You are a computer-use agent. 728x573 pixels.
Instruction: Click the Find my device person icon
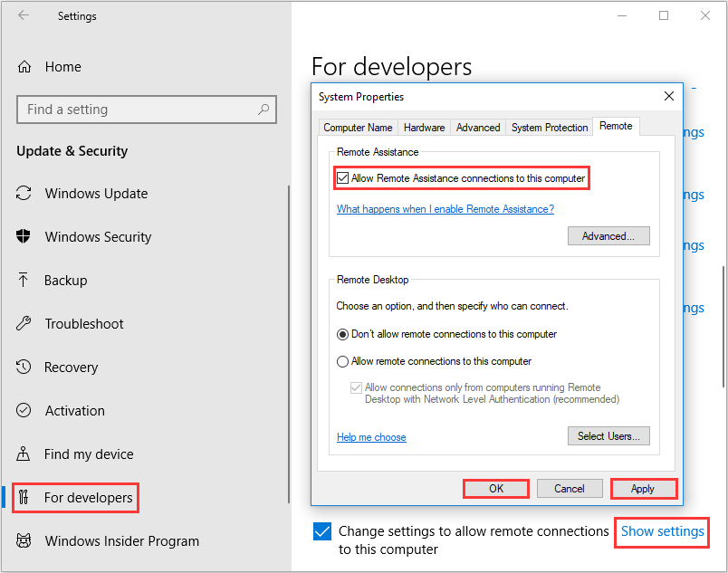pyautogui.click(x=24, y=454)
